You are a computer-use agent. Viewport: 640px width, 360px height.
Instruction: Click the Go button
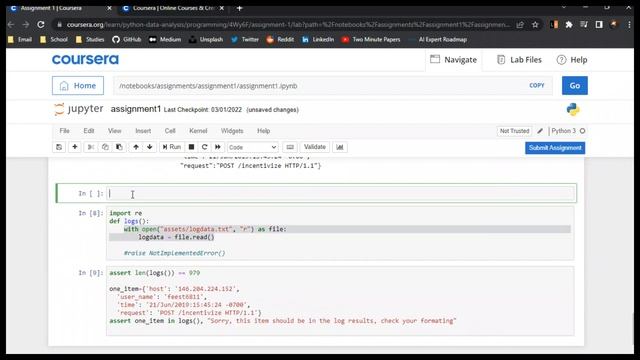[575, 86]
